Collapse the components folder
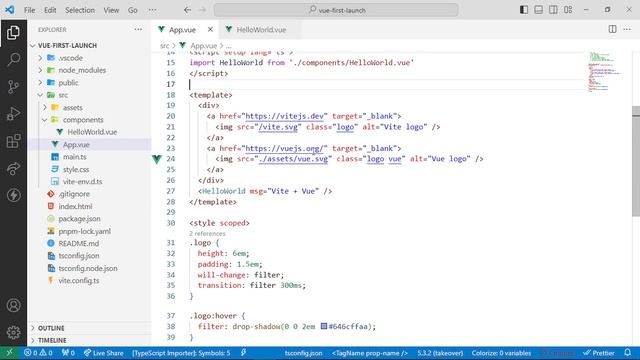The image size is (640, 360). [x=45, y=120]
